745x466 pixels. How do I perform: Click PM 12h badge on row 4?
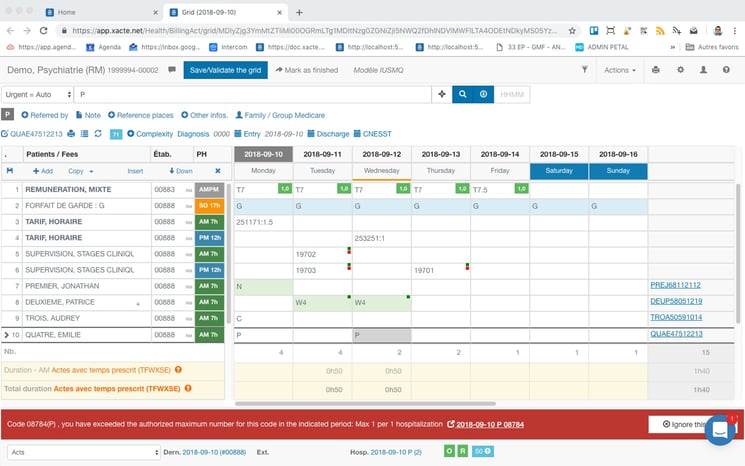[x=210, y=238]
